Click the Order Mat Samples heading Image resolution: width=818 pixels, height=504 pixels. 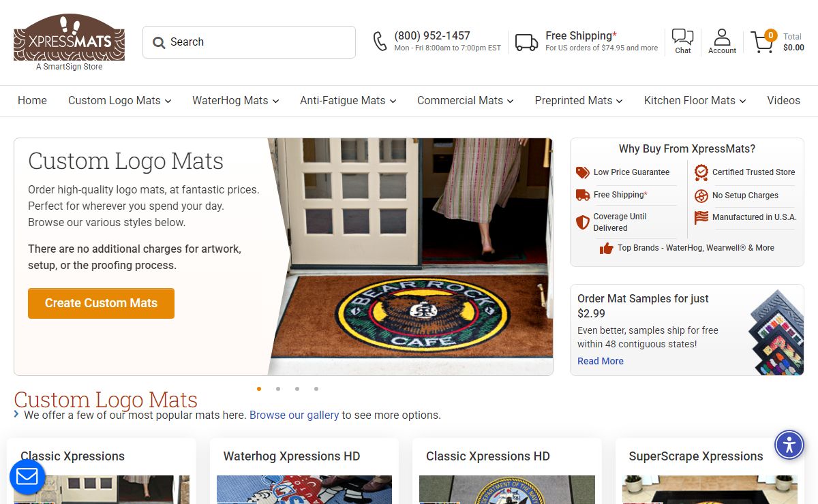pyautogui.click(x=643, y=306)
